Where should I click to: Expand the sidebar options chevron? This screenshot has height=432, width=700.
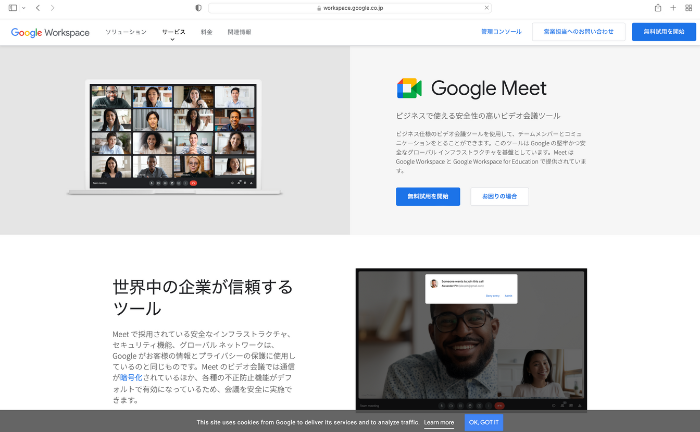(x=24, y=8)
